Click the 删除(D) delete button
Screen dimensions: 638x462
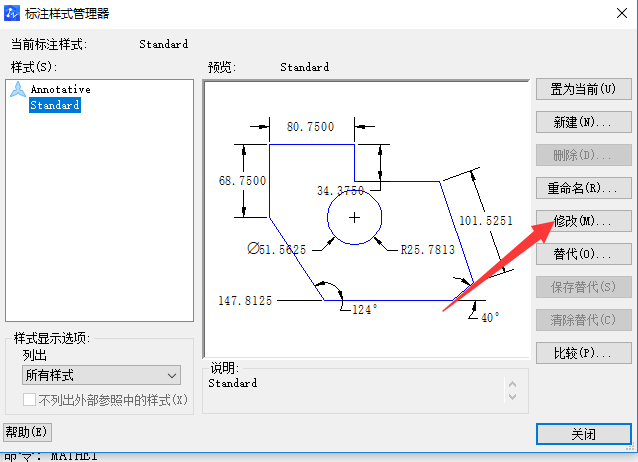[x=584, y=155]
